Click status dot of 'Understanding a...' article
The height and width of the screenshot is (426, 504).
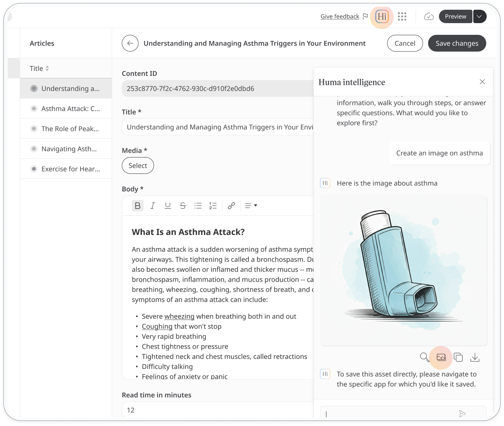[x=34, y=88]
